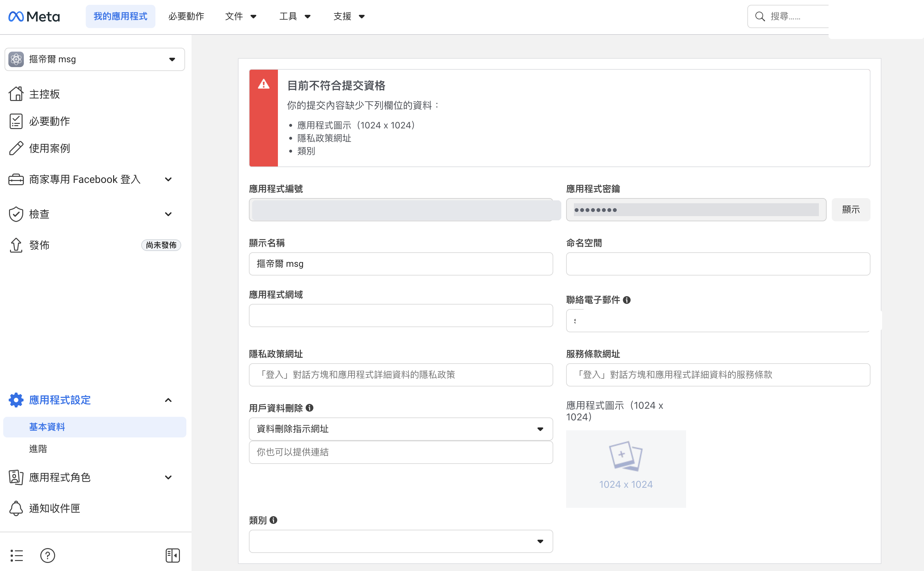Viewport: 924px width, 571px height.
Task: Click 類別 bullet in the warning box
Action: click(306, 151)
